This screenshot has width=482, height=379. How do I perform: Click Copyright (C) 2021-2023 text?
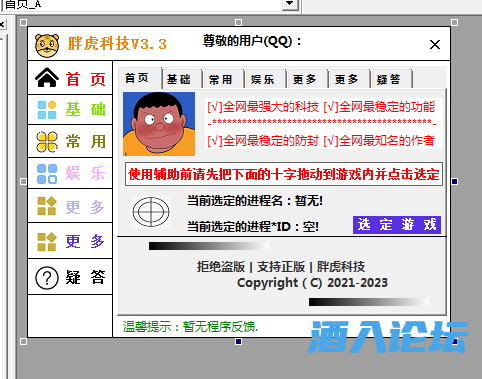312,283
